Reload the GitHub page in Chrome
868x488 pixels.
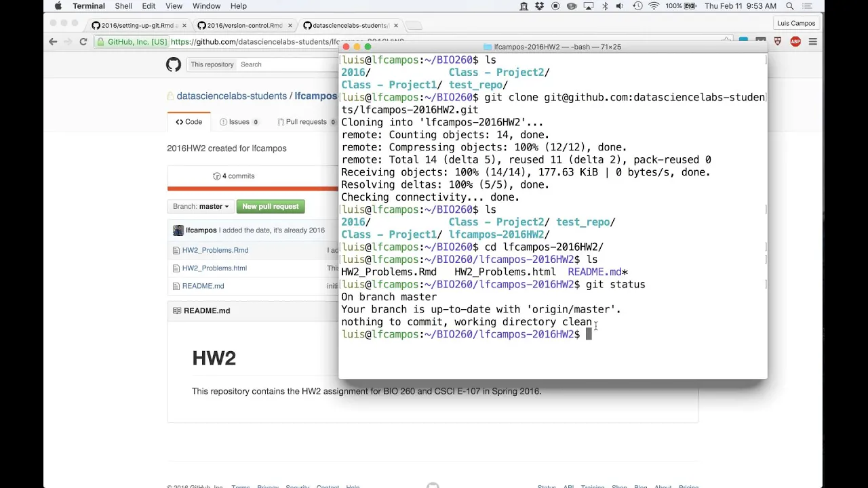[x=83, y=41]
